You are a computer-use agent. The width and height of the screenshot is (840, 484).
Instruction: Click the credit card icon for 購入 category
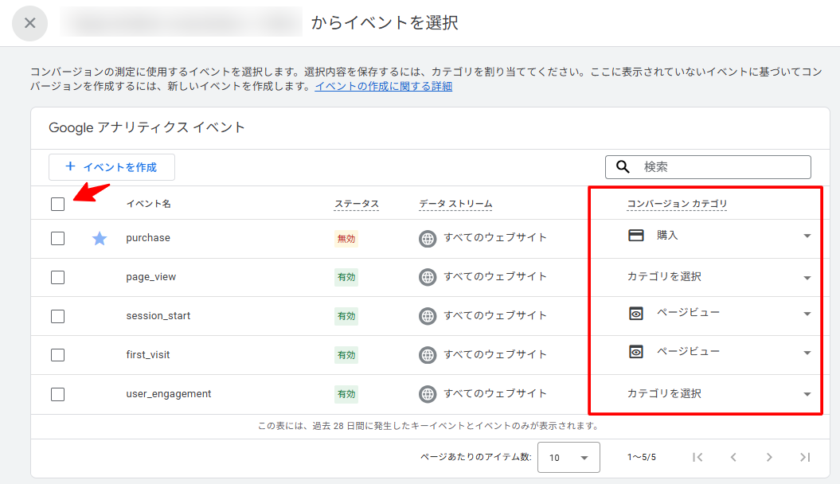pyautogui.click(x=635, y=236)
